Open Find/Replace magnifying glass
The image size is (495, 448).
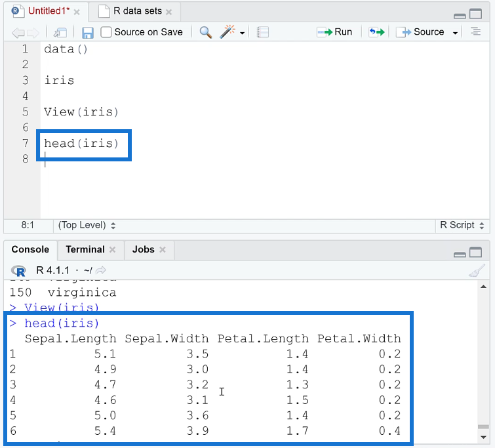click(x=205, y=32)
